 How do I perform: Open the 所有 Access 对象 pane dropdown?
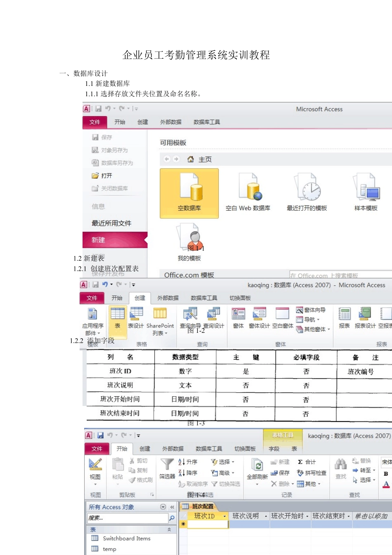click(x=163, y=507)
